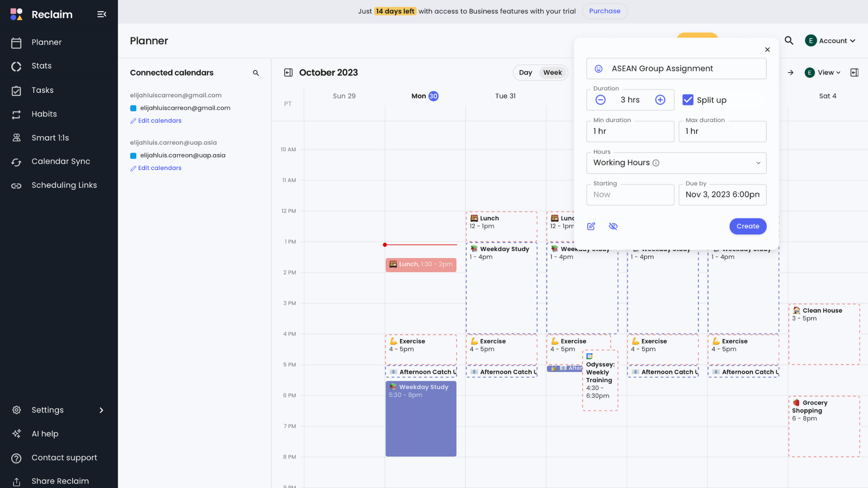Click the search icon beside Connected calendars
Screen dimensions: 868x488
(256, 73)
